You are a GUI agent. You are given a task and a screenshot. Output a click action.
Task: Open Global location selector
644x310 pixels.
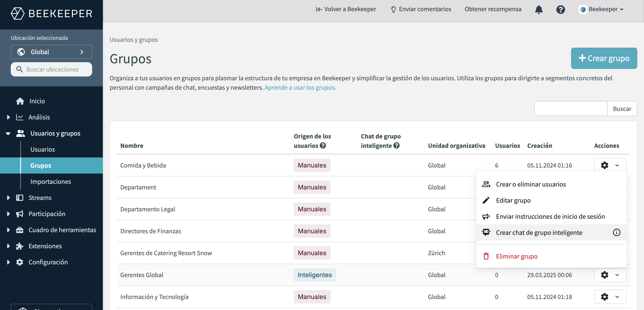click(x=51, y=52)
